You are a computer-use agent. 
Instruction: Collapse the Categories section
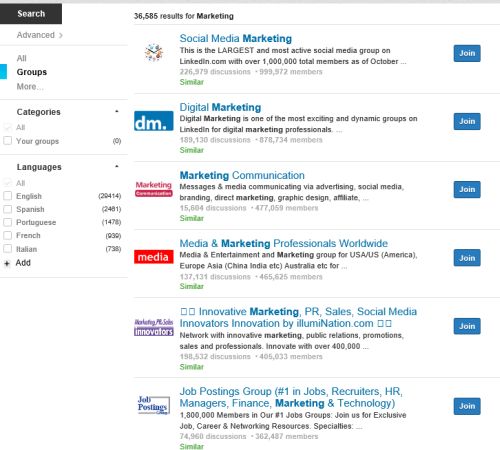[117, 111]
